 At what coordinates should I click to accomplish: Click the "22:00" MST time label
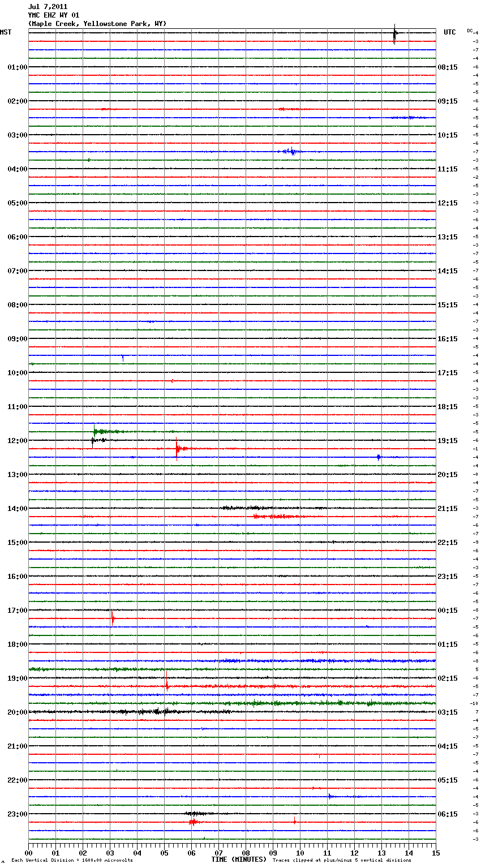tap(18, 780)
